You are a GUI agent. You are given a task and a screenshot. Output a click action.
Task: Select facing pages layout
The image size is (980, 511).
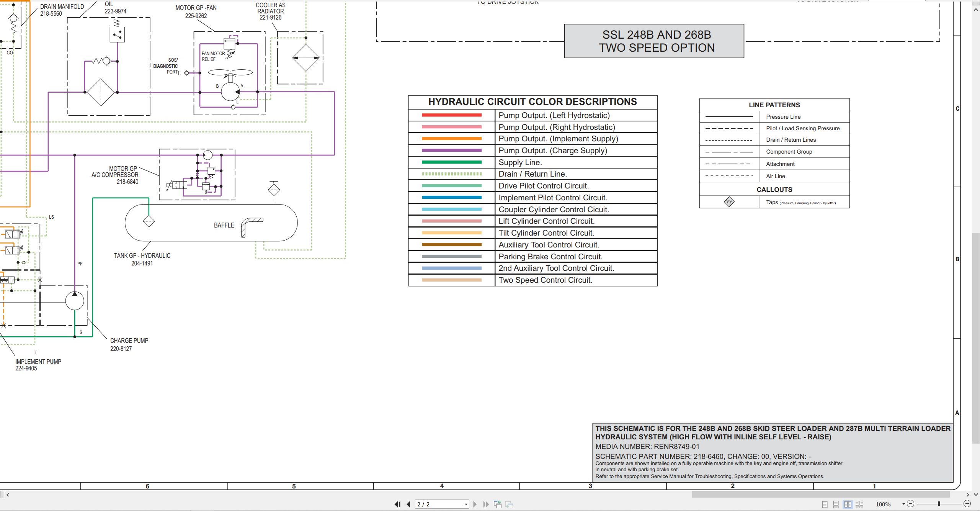click(x=848, y=504)
